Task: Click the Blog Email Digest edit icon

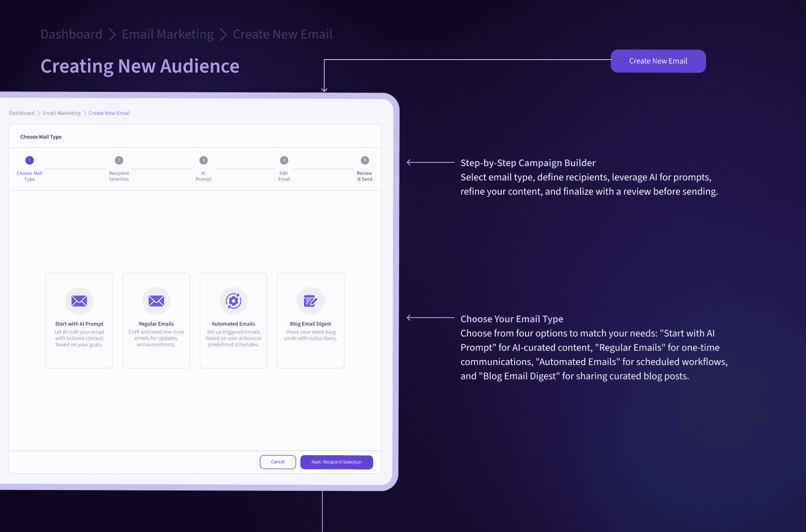Action: click(311, 301)
